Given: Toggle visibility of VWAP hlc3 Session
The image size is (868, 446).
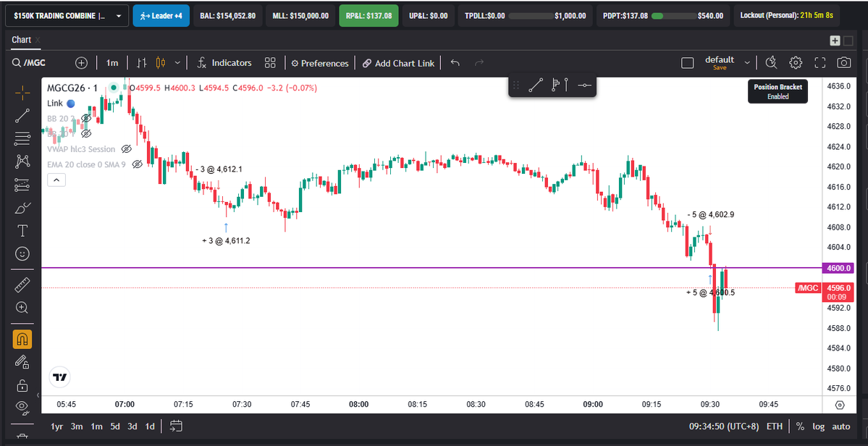Looking at the screenshot, I should (126, 149).
